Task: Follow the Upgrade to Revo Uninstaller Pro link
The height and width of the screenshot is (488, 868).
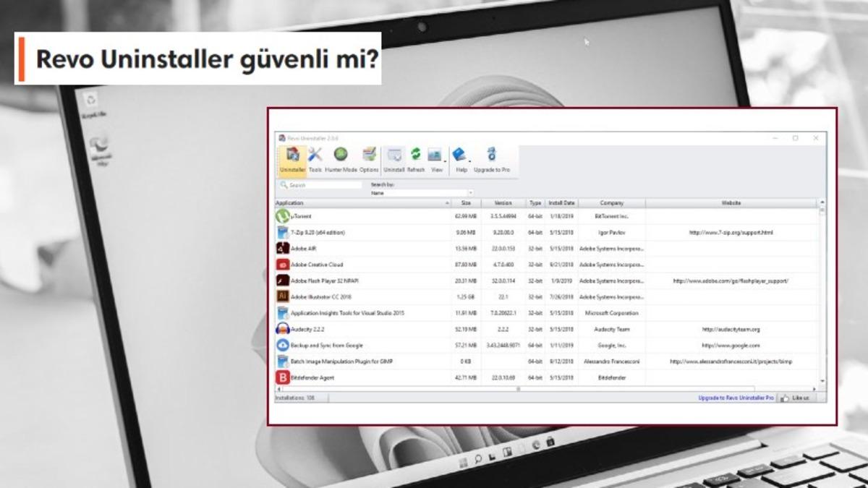Action: click(x=736, y=397)
